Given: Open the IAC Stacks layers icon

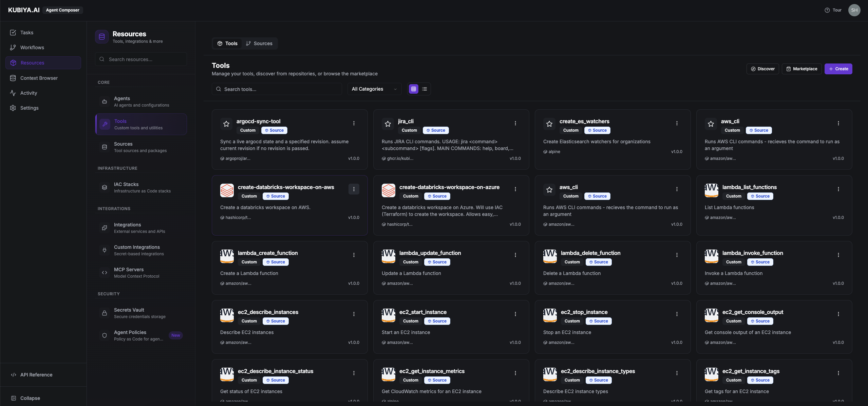Looking at the screenshot, I should coord(105,187).
